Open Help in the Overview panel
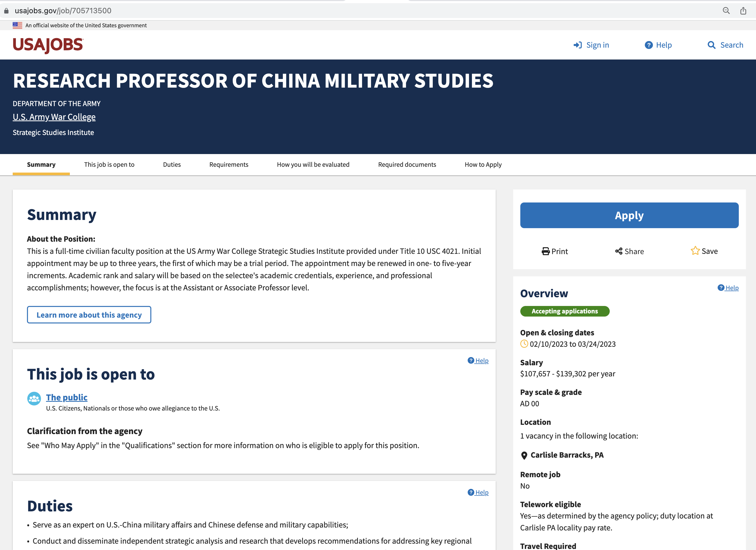Image resolution: width=756 pixels, height=550 pixels. pyautogui.click(x=728, y=287)
